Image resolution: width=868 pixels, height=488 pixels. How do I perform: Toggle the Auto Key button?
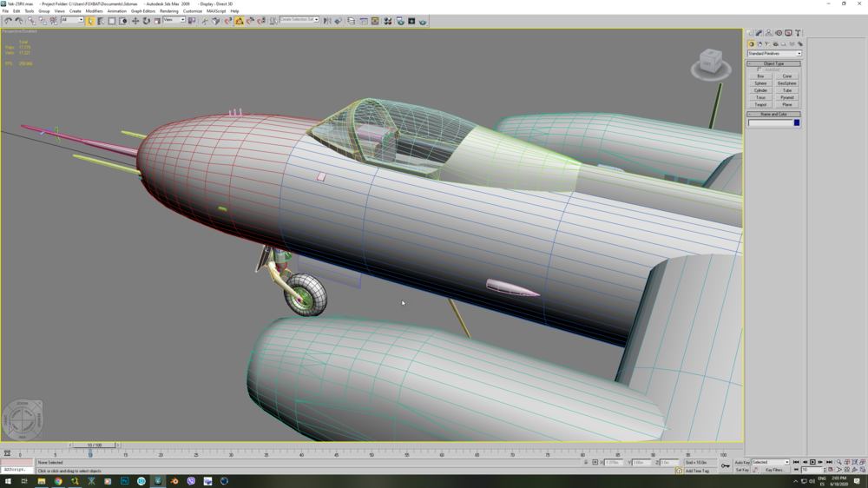(743, 463)
